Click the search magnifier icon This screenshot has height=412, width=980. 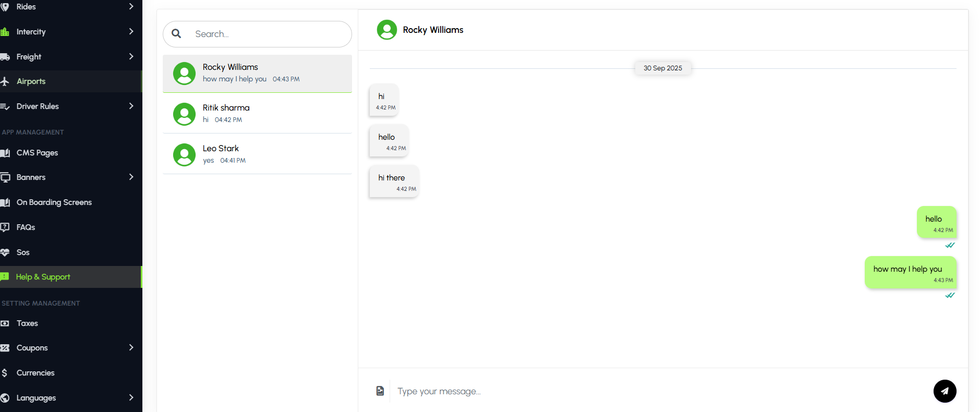[x=176, y=34]
